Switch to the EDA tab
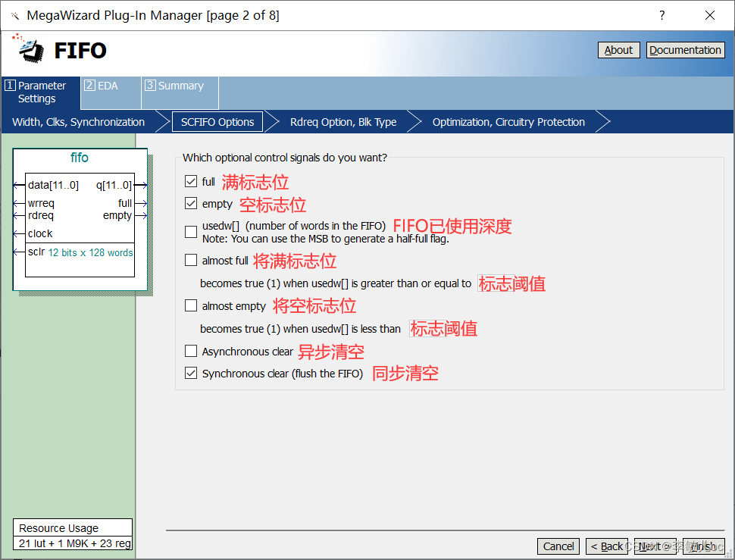 point(111,92)
